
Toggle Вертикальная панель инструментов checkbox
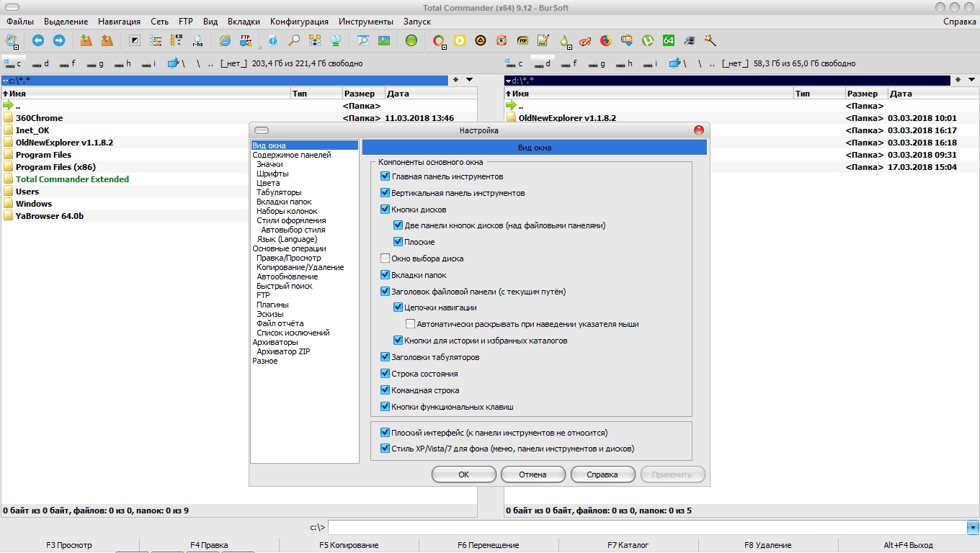(x=385, y=193)
